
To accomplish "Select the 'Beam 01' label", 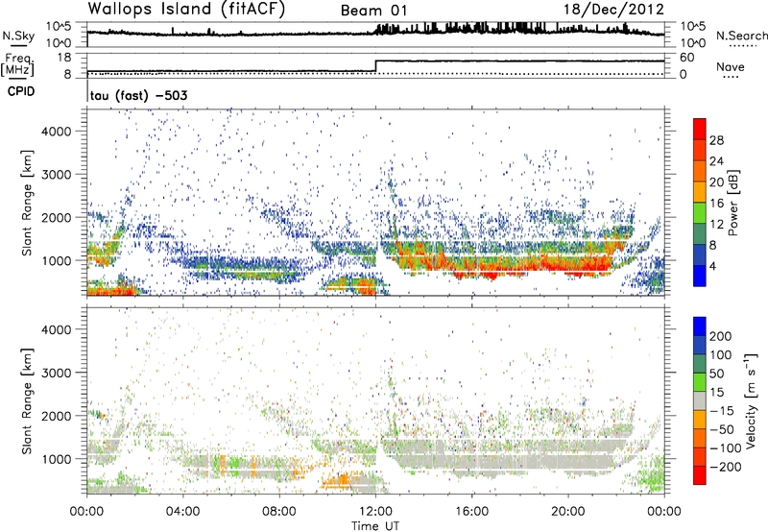I will coord(373,11).
